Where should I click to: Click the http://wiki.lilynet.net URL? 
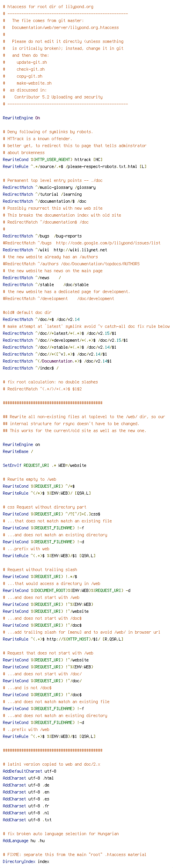[x=80, y=250]
